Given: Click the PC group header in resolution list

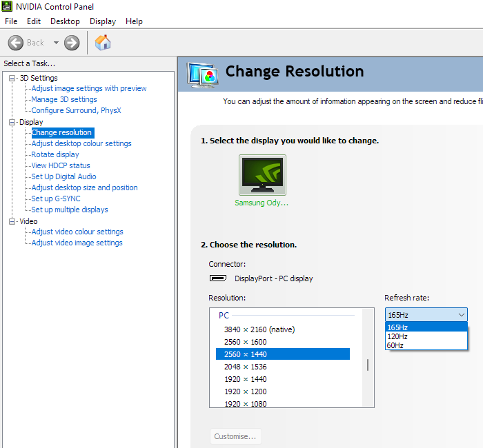Looking at the screenshot, I should click(224, 316).
